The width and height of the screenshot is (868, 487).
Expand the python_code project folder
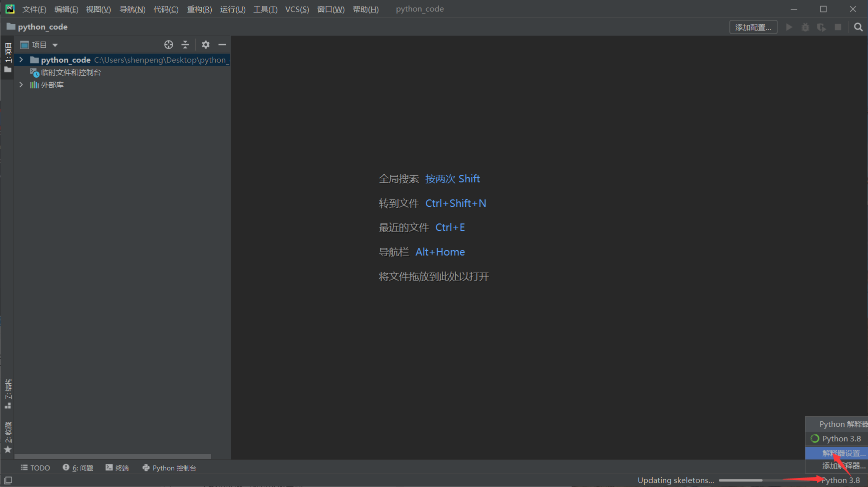[21, 60]
